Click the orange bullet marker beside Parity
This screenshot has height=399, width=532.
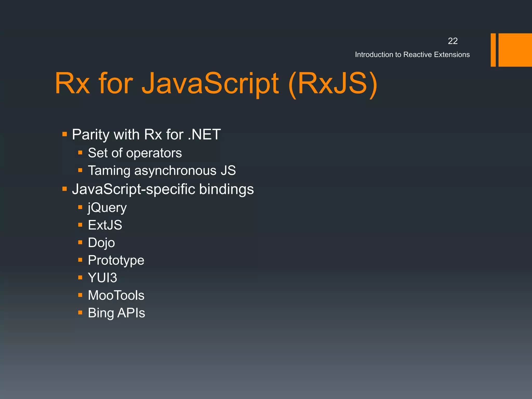(x=65, y=134)
